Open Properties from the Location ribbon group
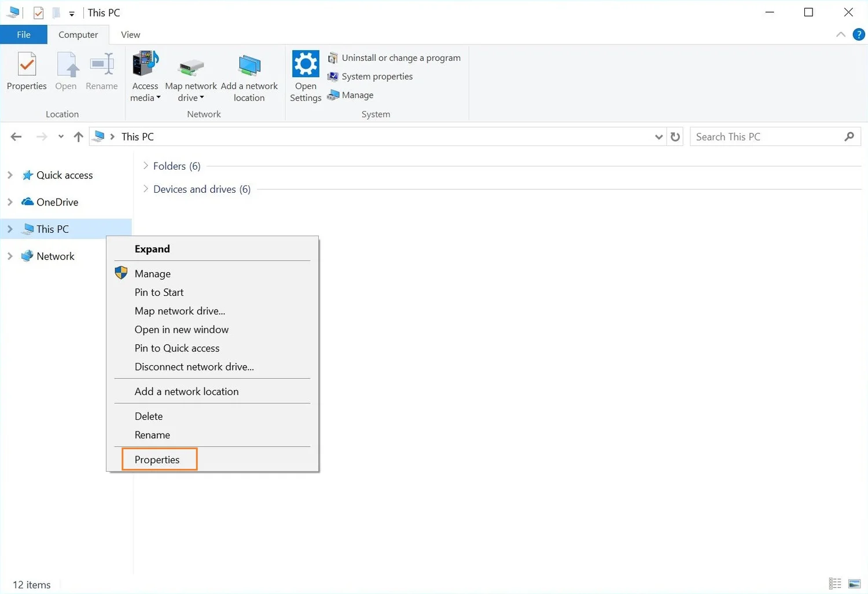The width and height of the screenshot is (868, 594). tap(26, 71)
